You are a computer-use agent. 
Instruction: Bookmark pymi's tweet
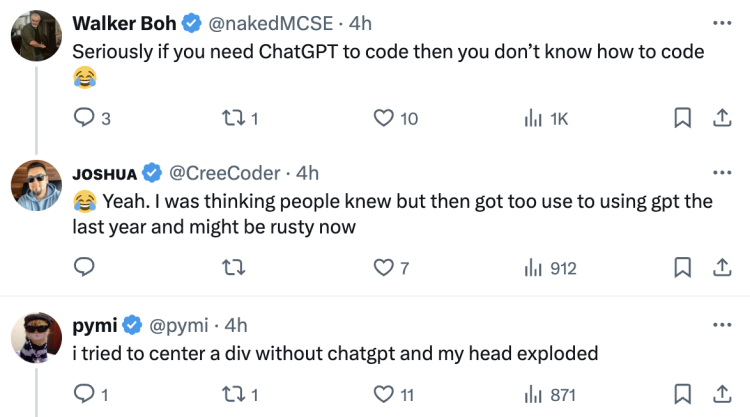682,394
